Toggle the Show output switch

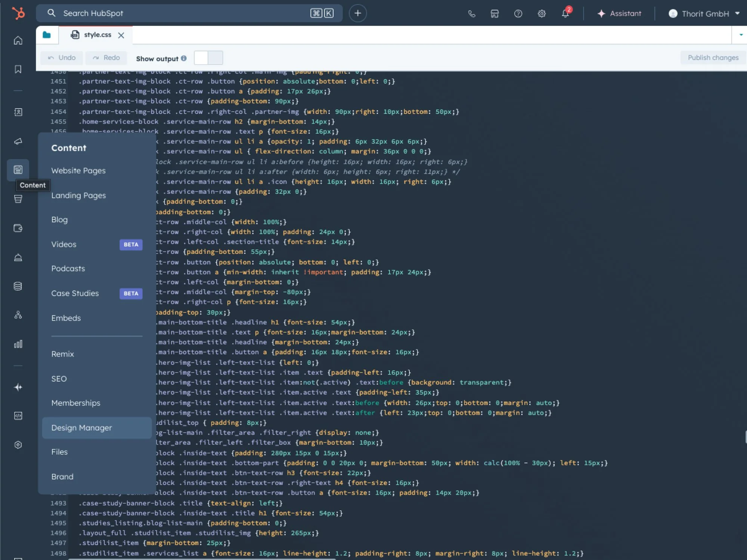click(208, 58)
